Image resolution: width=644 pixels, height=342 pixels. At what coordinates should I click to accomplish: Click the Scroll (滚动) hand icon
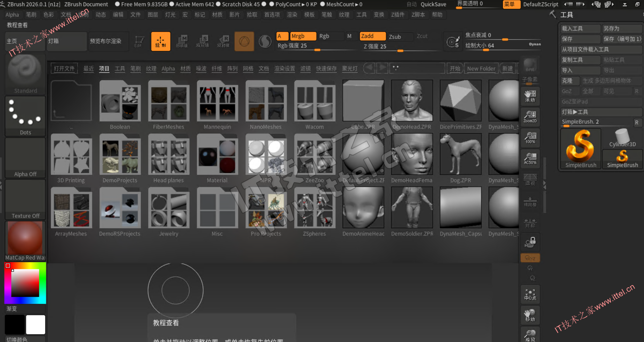pyautogui.click(x=530, y=96)
